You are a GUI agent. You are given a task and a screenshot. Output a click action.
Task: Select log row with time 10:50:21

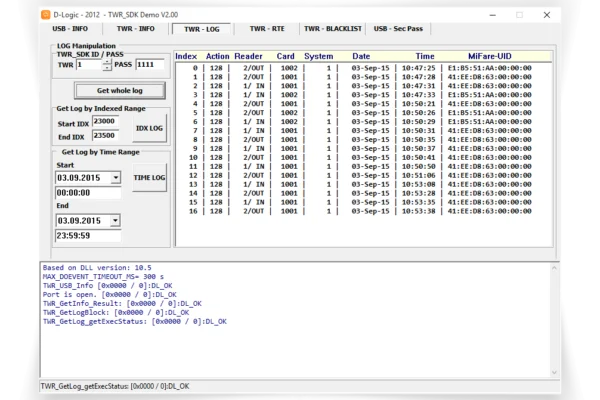pos(362,104)
